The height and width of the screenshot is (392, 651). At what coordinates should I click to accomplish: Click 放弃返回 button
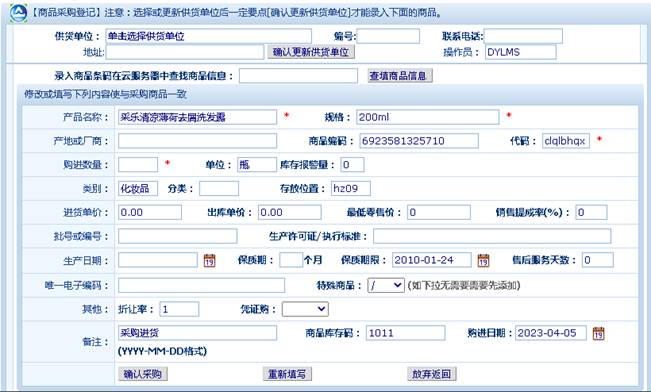click(x=432, y=374)
